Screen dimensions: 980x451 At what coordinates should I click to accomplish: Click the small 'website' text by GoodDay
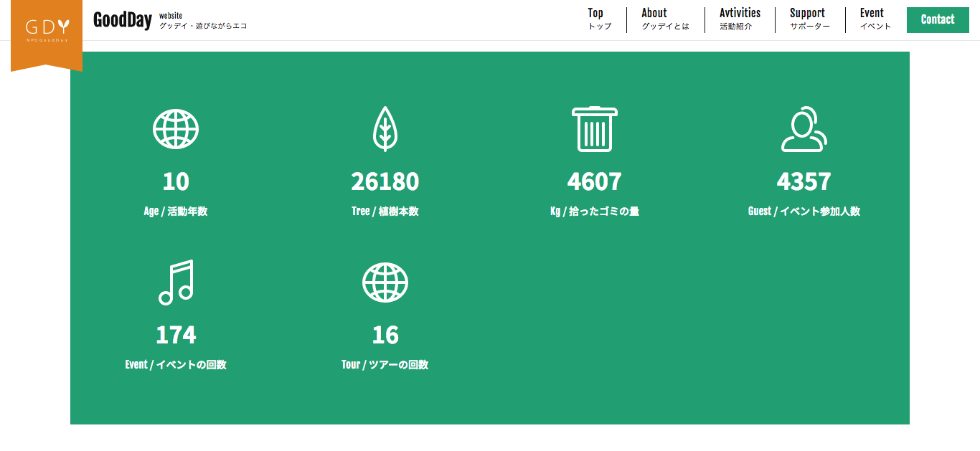click(171, 15)
